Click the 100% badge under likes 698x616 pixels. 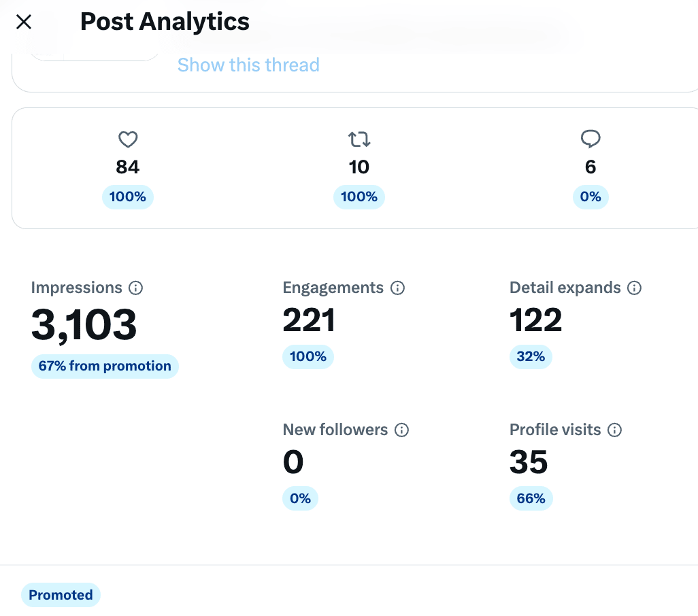point(128,197)
